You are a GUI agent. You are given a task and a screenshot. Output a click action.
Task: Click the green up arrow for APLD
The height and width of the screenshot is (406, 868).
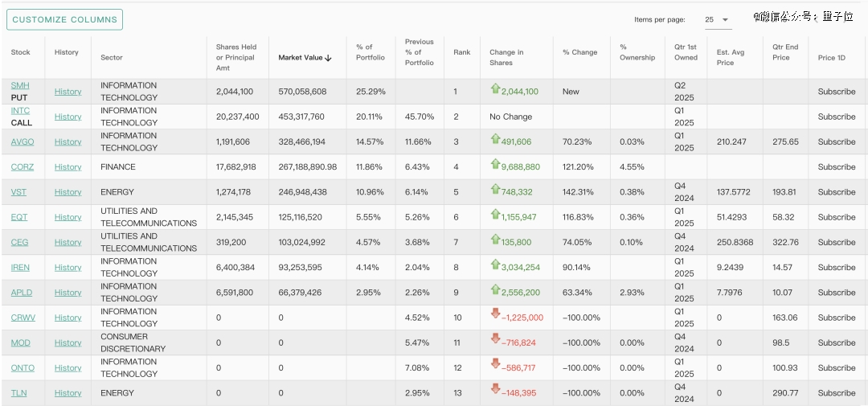click(x=495, y=289)
